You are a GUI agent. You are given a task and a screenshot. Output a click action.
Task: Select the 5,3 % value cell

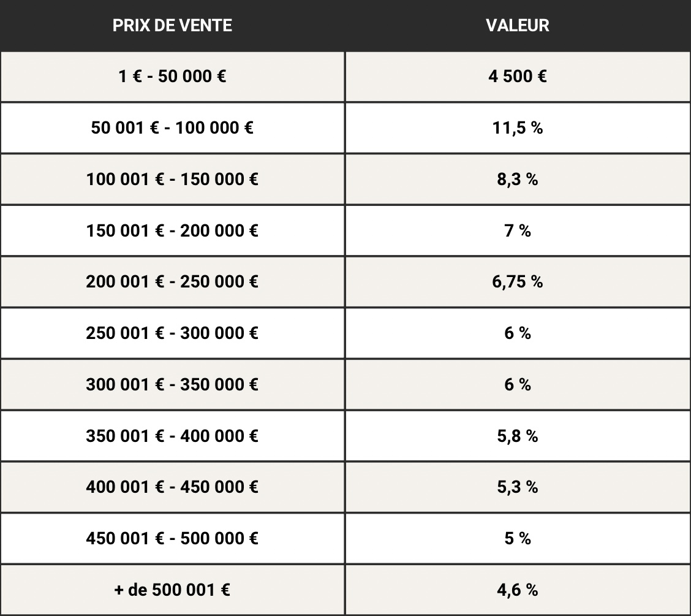click(518, 487)
